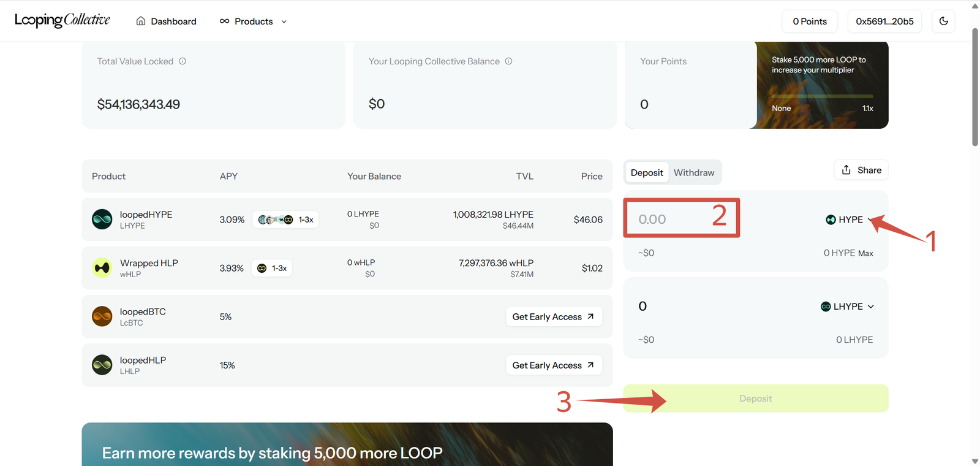Open the Products dropdown menu
This screenshot has width=980, height=466.
pyautogui.click(x=254, y=21)
